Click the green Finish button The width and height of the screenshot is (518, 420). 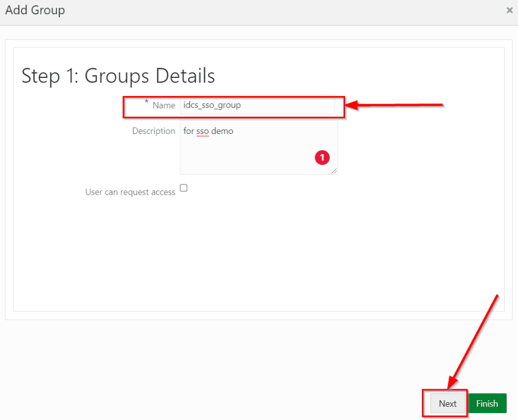pyautogui.click(x=487, y=403)
